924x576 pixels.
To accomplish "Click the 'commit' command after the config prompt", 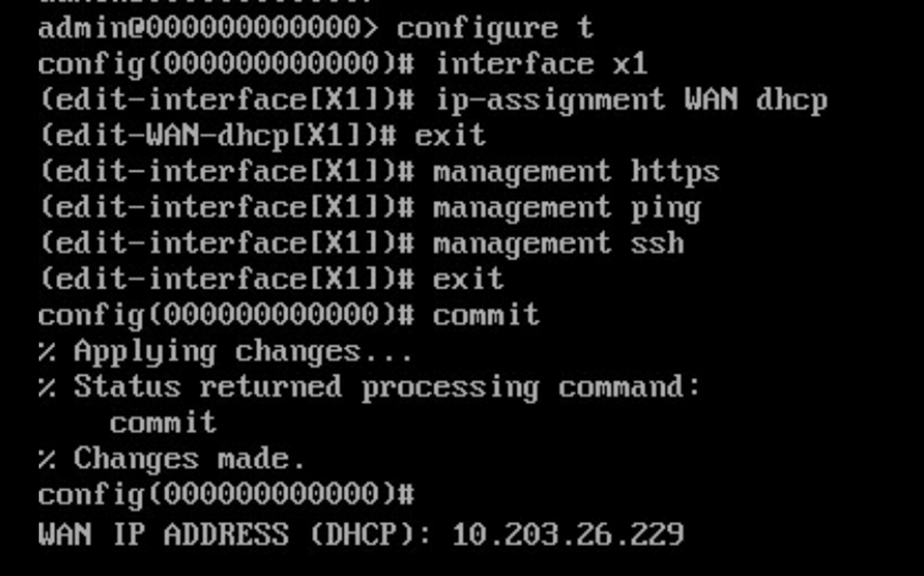I will [486, 315].
